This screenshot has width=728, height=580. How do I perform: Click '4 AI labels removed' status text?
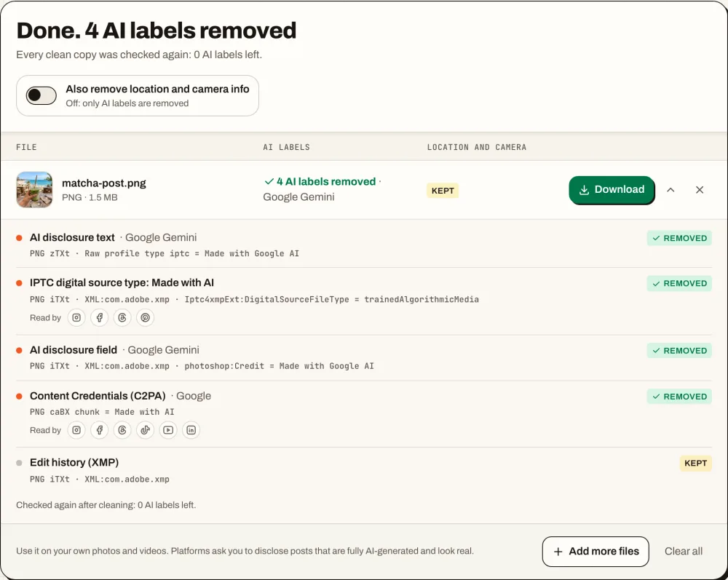click(x=326, y=181)
